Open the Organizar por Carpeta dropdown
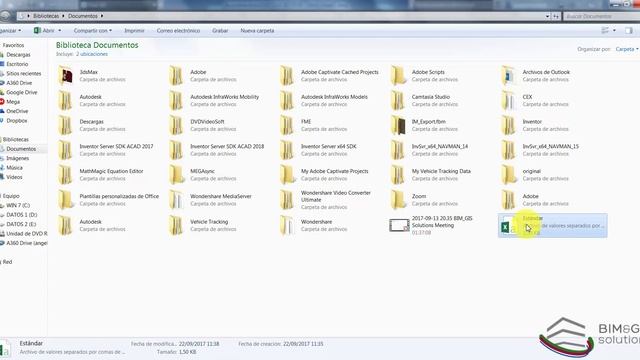Viewport: 640px width, 360px height. 627,49
